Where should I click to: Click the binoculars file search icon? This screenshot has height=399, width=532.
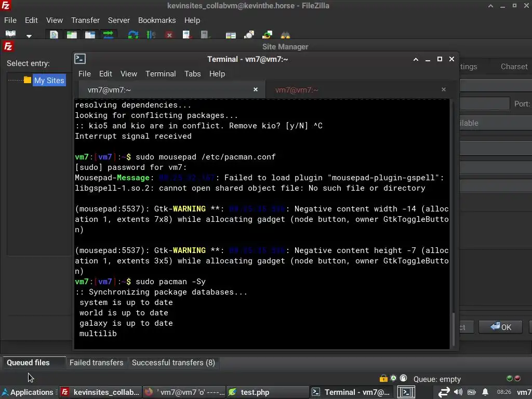285,35
